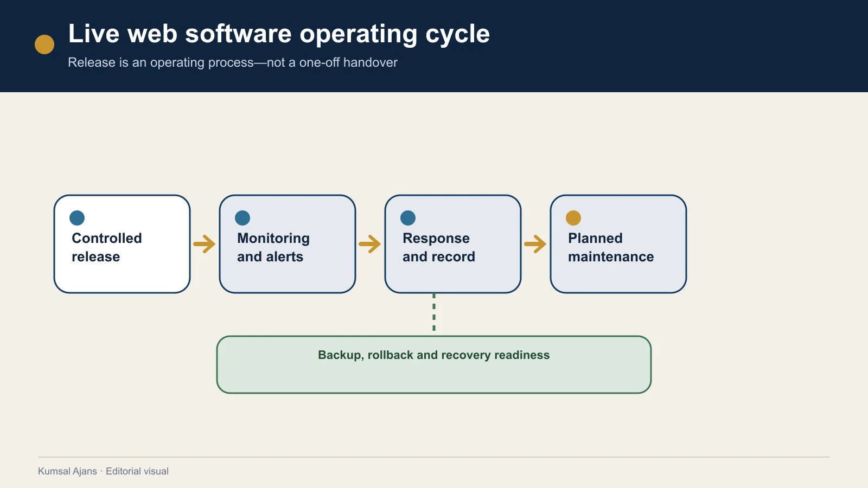Click the Backup, rollback and recovery readiness label

pos(434,355)
